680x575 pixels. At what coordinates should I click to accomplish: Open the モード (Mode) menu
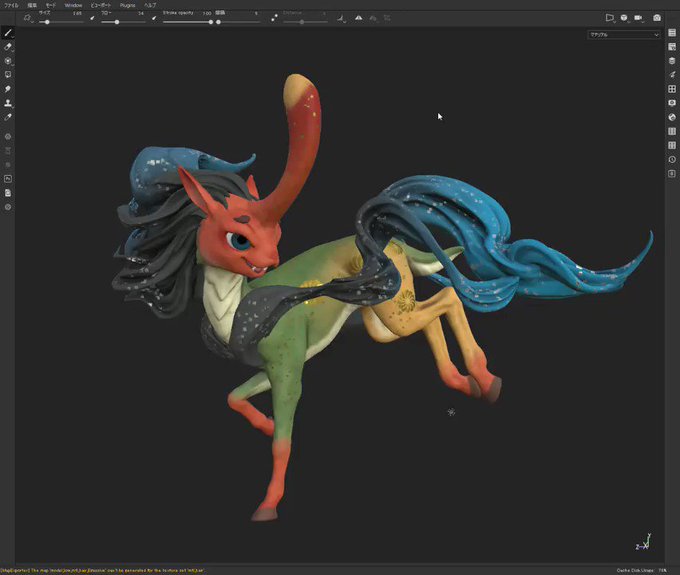click(51, 5)
